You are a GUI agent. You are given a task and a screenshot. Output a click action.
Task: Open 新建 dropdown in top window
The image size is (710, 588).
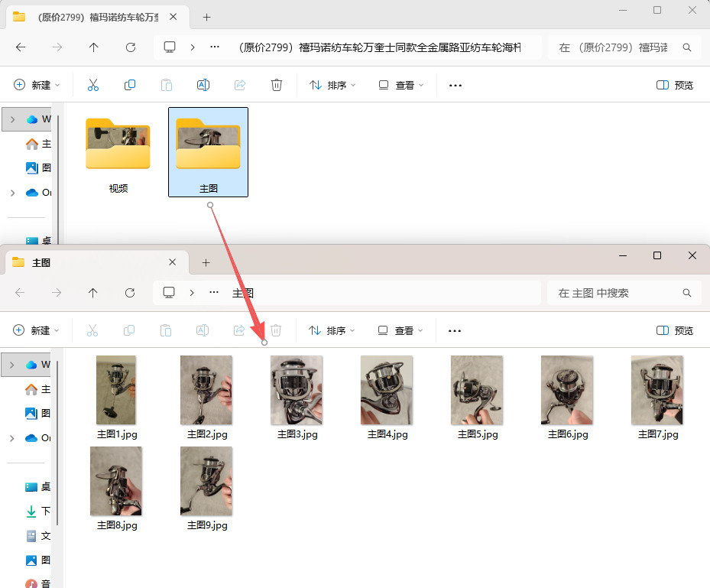[37, 85]
